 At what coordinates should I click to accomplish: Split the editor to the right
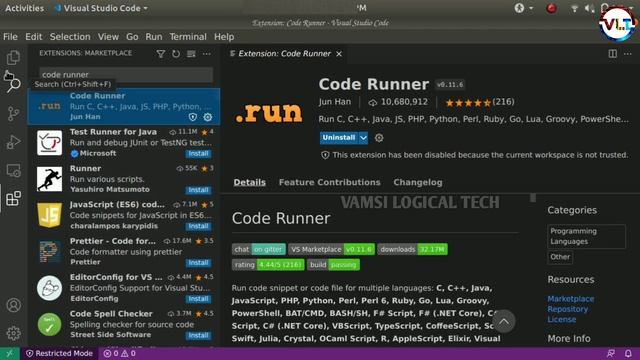[x=613, y=53]
